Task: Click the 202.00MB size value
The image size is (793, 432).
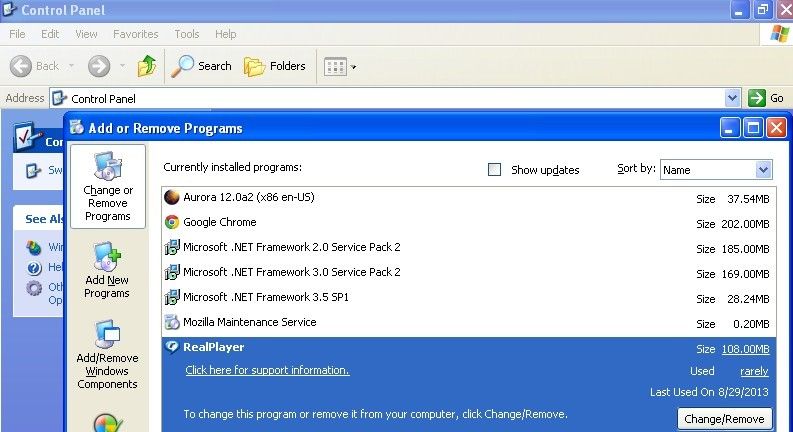Action: pos(745,224)
